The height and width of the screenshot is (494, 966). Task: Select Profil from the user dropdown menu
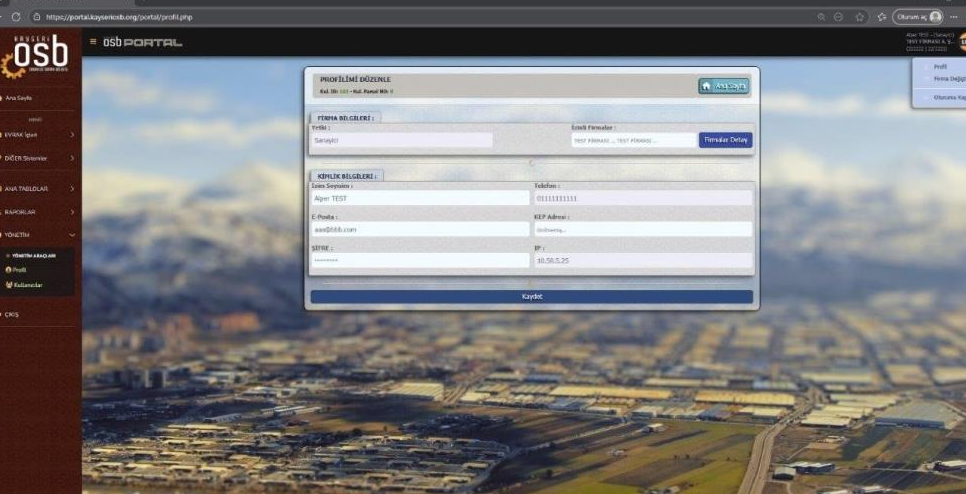[x=940, y=67]
